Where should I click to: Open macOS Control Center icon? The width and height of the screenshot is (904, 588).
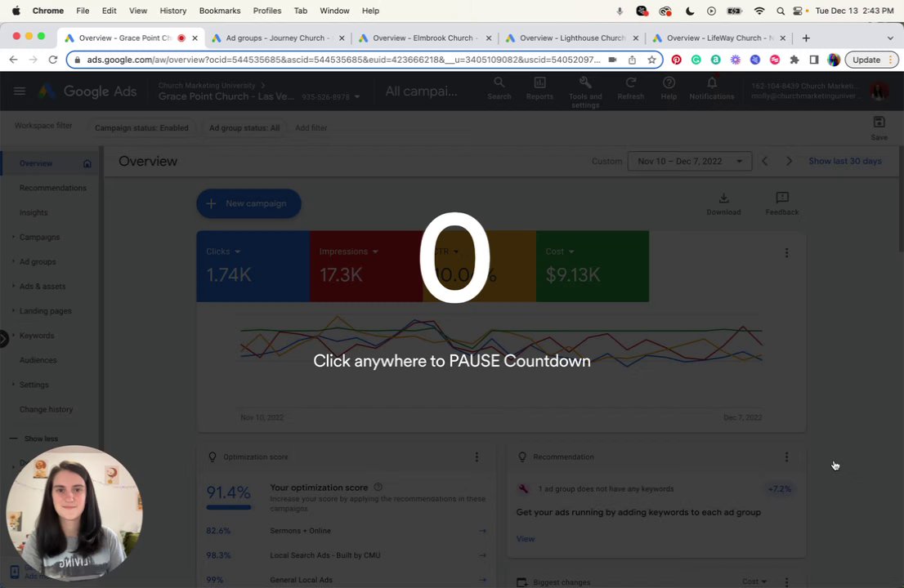tap(798, 11)
